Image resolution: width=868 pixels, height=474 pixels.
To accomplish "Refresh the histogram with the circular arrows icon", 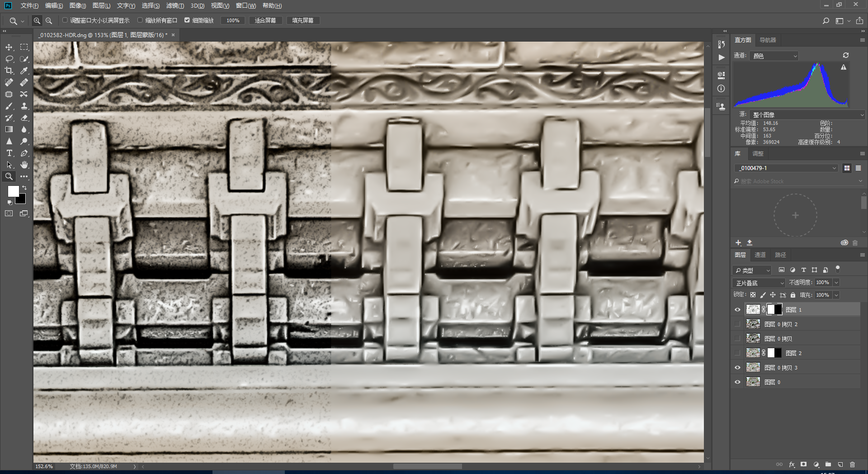I will coord(845,55).
